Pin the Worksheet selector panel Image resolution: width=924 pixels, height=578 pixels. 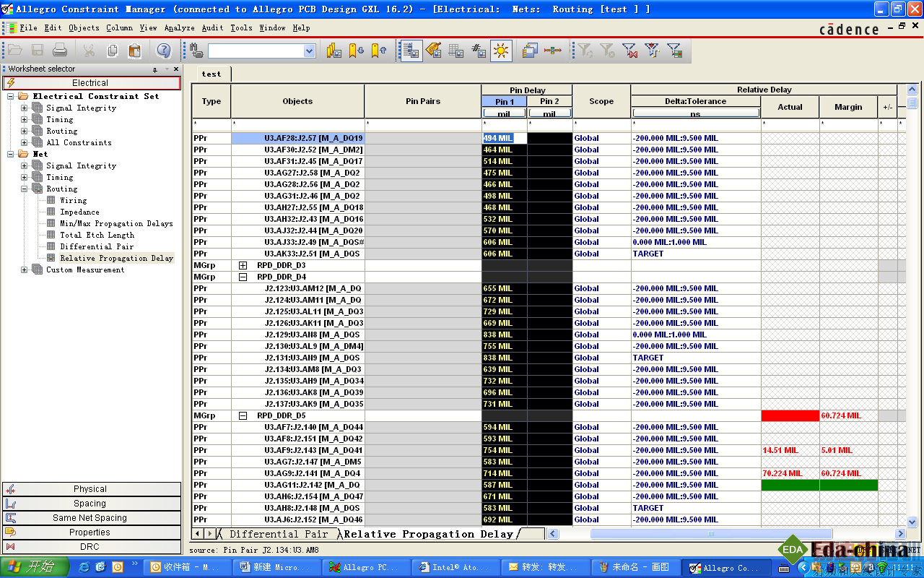[x=155, y=69]
